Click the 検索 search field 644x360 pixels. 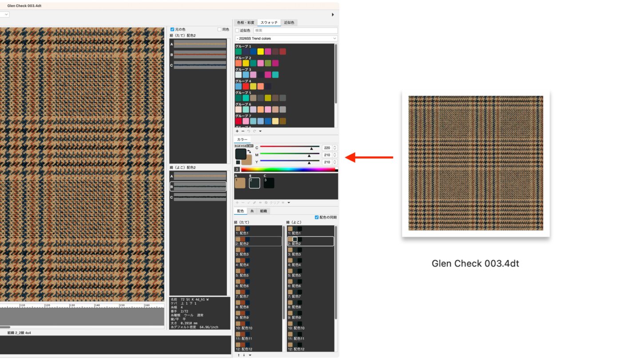click(x=295, y=31)
